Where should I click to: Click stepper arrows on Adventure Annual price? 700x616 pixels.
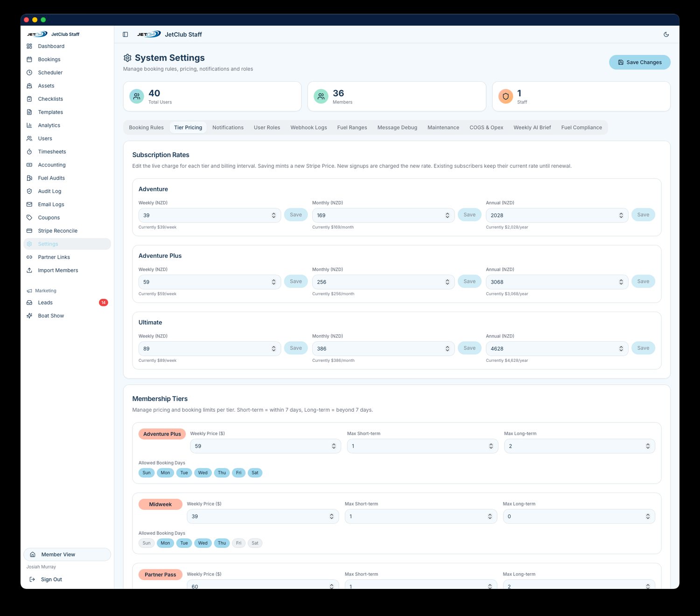click(x=621, y=215)
